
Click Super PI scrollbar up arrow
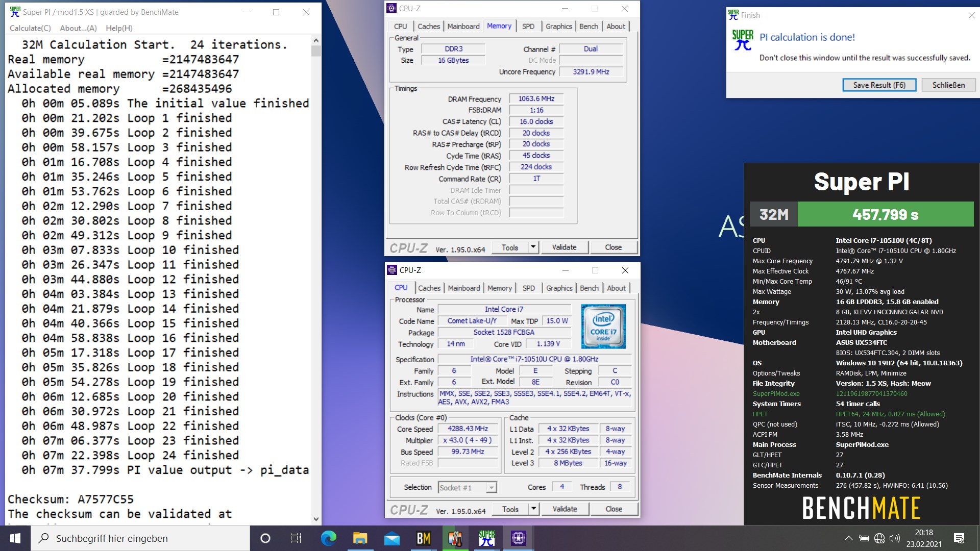point(316,40)
